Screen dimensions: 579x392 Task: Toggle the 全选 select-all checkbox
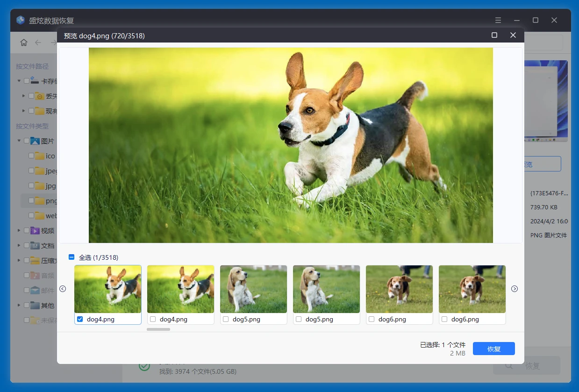click(x=71, y=257)
